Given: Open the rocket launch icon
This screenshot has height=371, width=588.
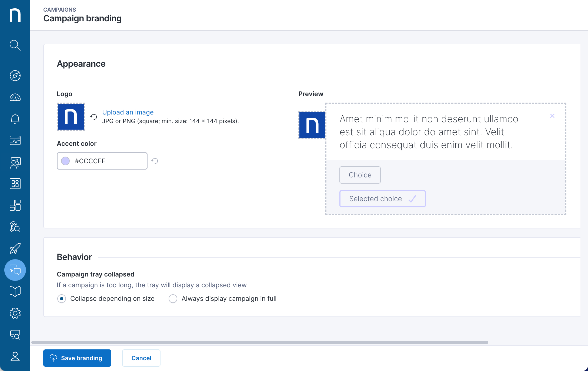Looking at the screenshot, I should click(15, 248).
